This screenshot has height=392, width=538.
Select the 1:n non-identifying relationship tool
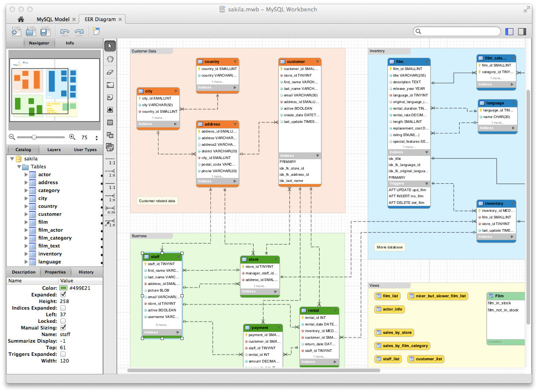coord(110,173)
